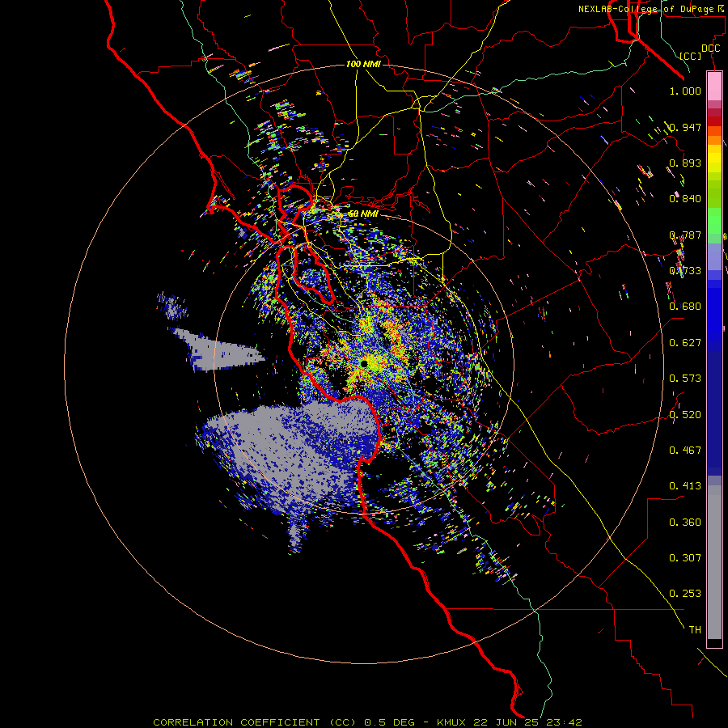Viewport: 728px width, 728px height.
Task: Pick the orange color bar segment
Action: click(714, 140)
